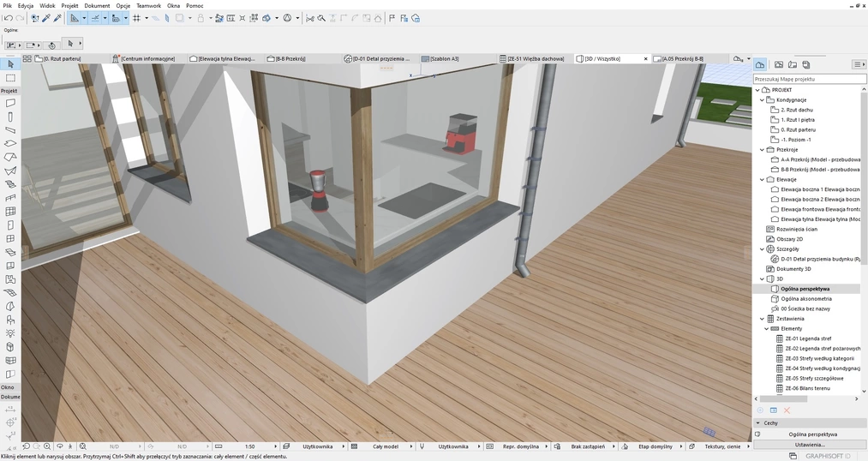Viewport: 868px width, 461px height.
Task: Toggle the Guide Lines button
Action: click(x=75, y=18)
